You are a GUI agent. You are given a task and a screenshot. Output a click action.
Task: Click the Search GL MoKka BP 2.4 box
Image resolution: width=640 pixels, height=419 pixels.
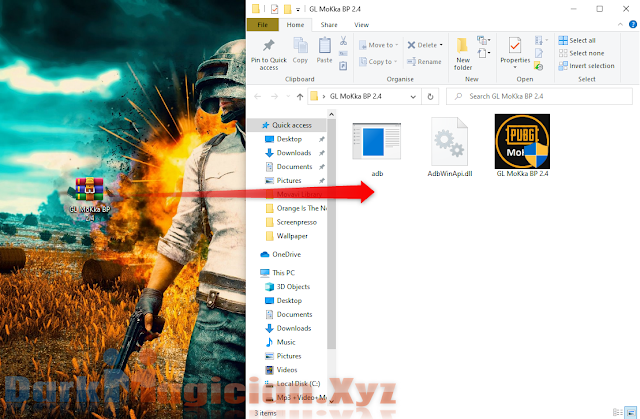pyautogui.click(x=539, y=96)
